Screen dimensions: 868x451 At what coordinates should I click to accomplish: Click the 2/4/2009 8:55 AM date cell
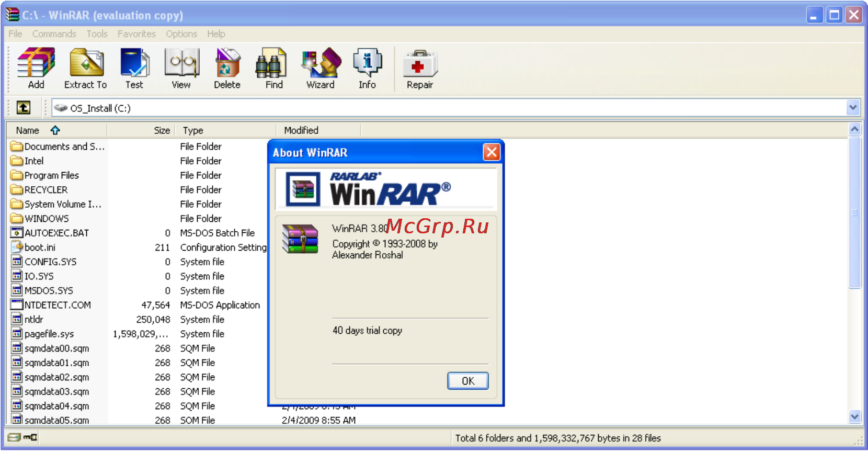click(318, 420)
